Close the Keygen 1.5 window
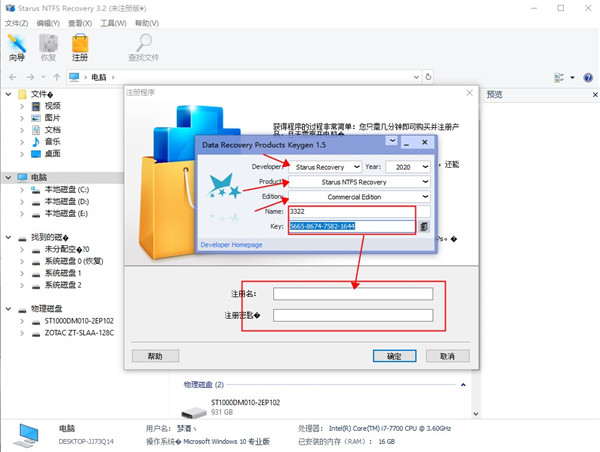Viewport: 600px width, 452px height. point(424,142)
